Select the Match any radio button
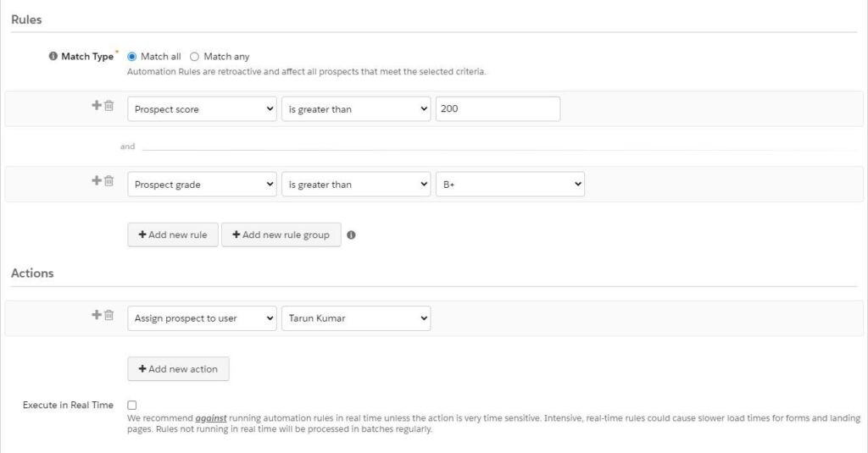Viewport: 868px width, 453px height. coord(194,57)
